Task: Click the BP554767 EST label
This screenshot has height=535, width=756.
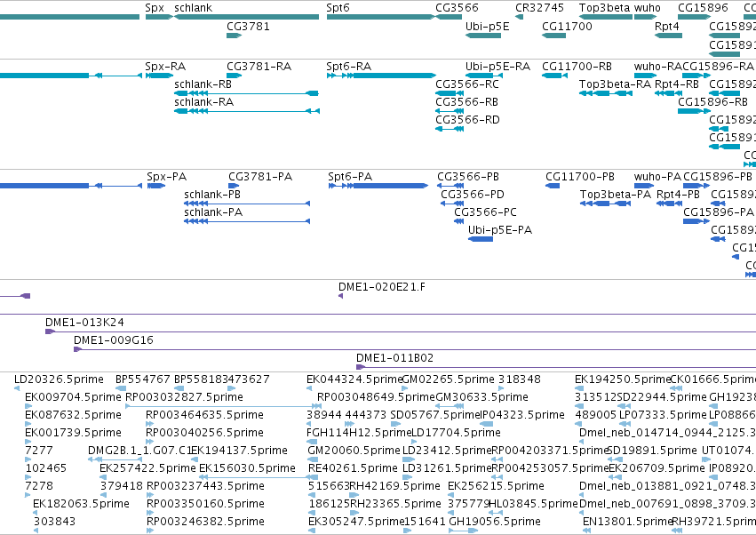Action: tap(143, 379)
